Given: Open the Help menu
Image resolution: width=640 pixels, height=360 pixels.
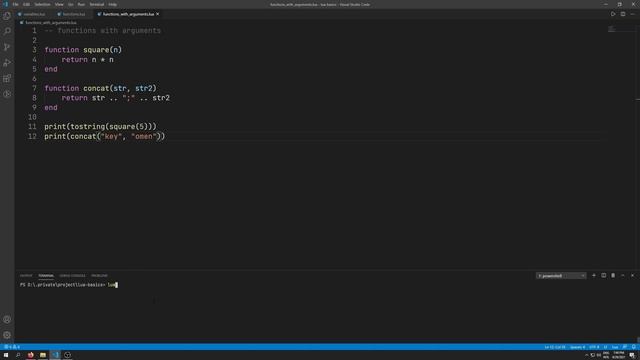Looking at the screenshot, I should coord(113,4).
